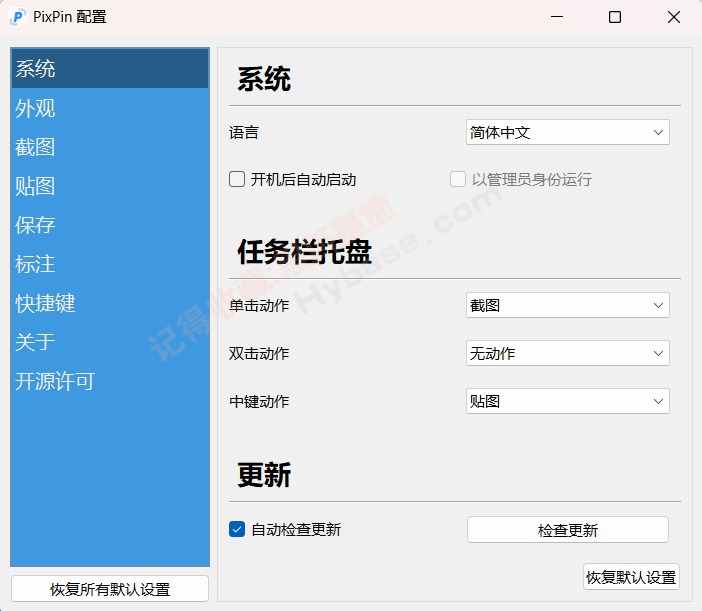The width and height of the screenshot is (702, 611).
Task: Click 恢复所有默认设置 under the sidebar
Action: click(x=110, y=589)
